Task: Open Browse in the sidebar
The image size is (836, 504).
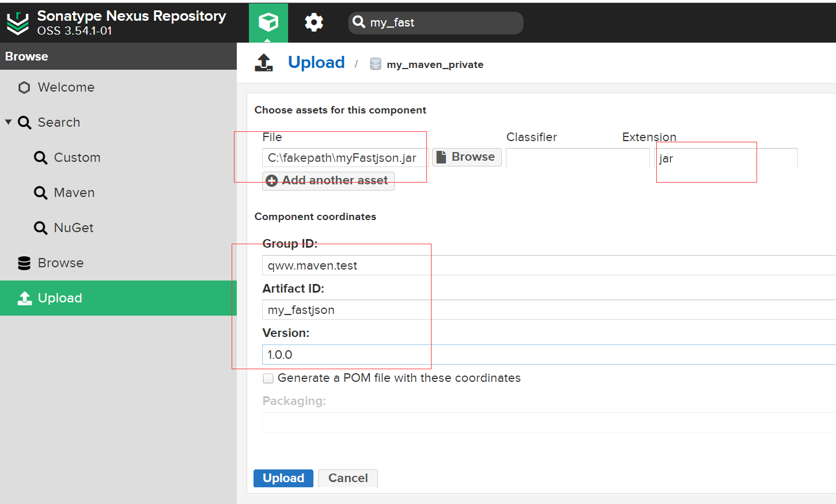Action: pyautogui.click(x=60, y=263)
